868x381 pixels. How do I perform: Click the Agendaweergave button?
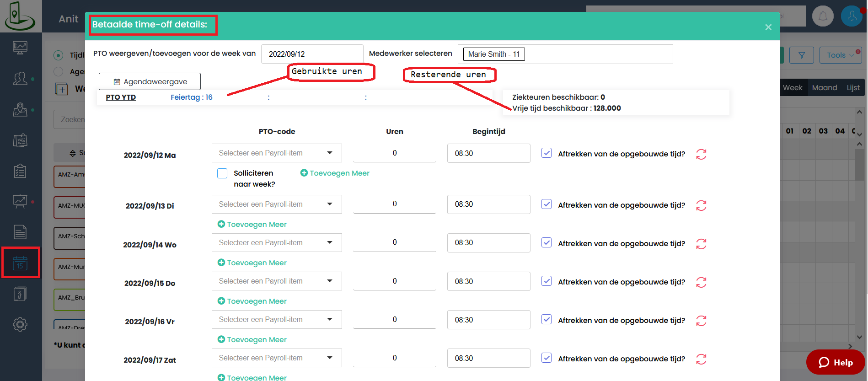point(150,81)
